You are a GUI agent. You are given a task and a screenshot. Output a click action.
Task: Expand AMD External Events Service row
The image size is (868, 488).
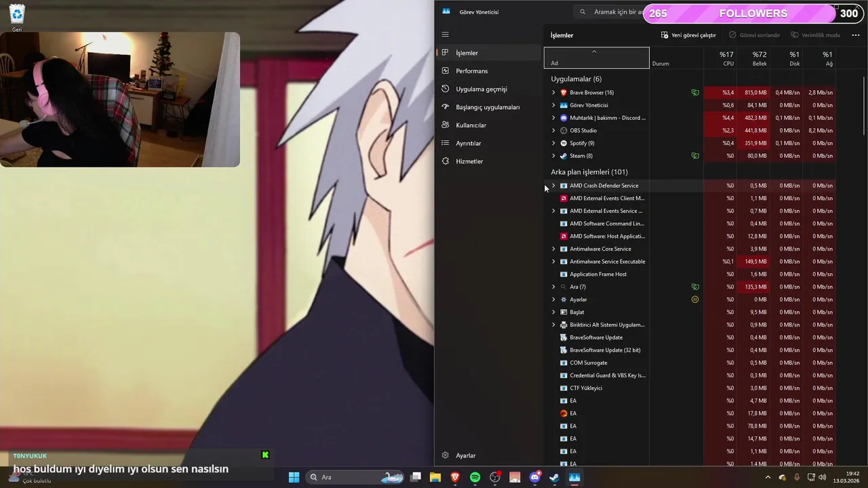point(553,211)
